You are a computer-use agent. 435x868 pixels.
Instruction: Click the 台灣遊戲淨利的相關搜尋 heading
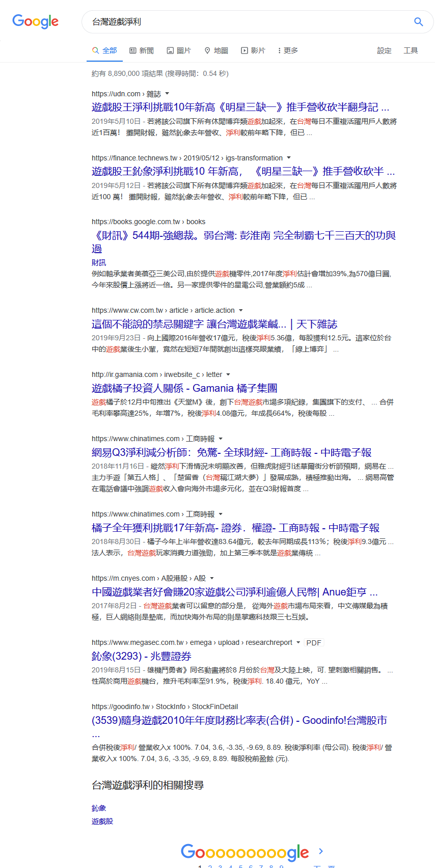pyautogui.click(x=148, y=785)
